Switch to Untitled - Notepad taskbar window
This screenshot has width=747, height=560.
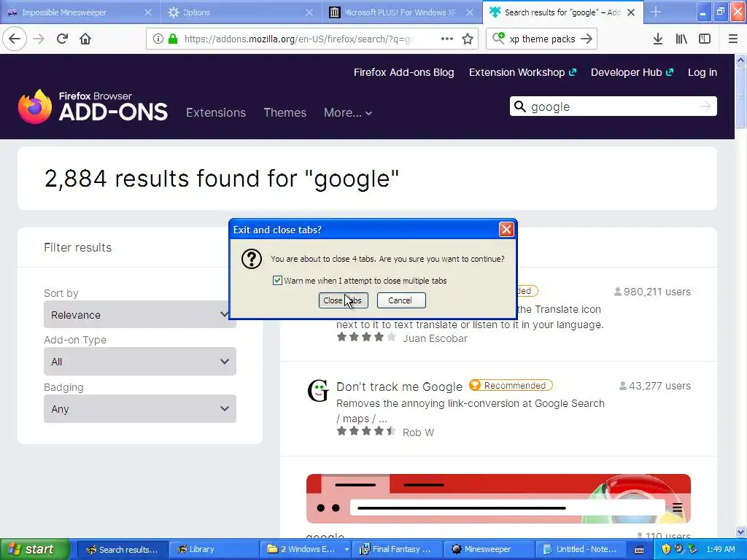click(x=580, y=550)
